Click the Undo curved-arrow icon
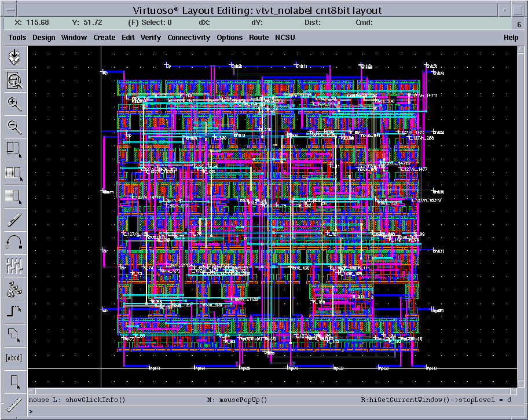This screenshot has width=528, height=420. pyautogui.click(x=14, y=242)
